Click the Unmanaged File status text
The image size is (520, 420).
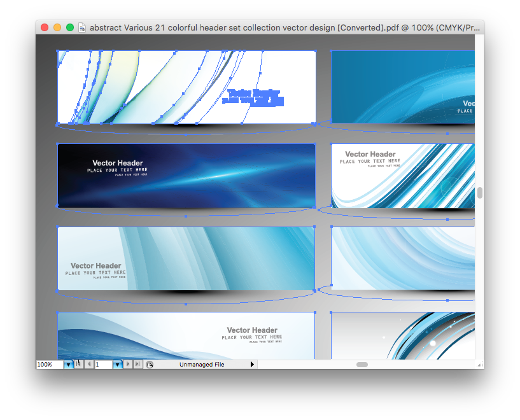tap(202, 365)
